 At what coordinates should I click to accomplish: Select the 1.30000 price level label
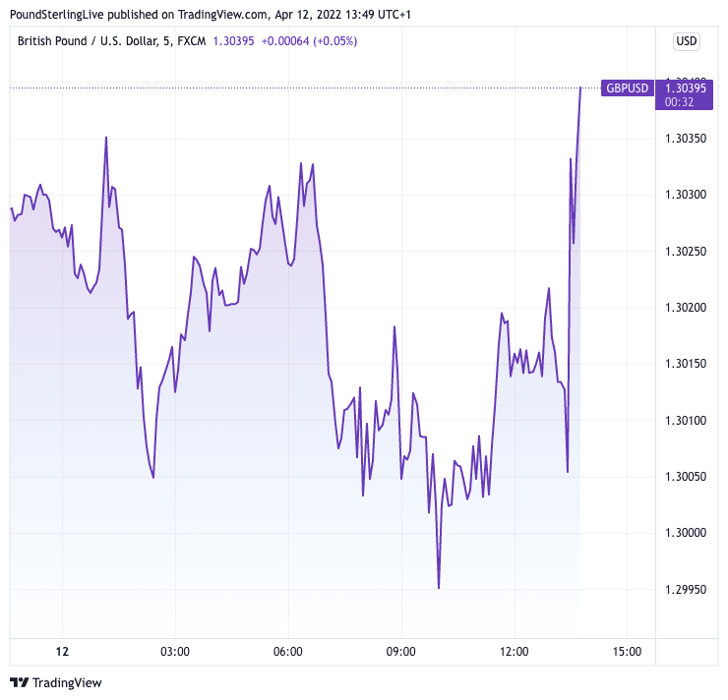pyautogui.click(x=686, y=534)
